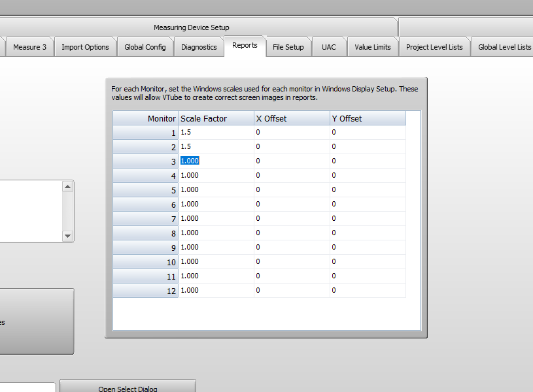The image size is (533, 392).
Task: Switch to the File Setup tab
Action: [288, 47]
